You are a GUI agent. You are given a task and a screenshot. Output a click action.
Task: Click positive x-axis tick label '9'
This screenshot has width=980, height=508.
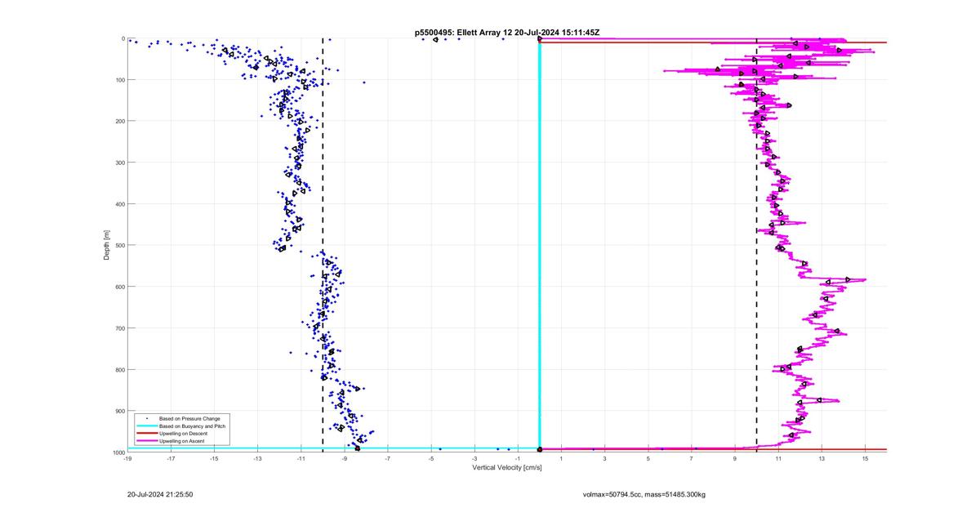point(735,458)
